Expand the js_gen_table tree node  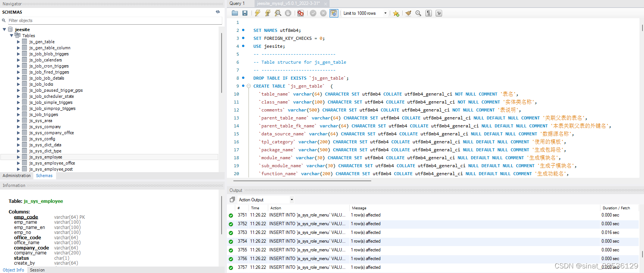coord(18,42)
